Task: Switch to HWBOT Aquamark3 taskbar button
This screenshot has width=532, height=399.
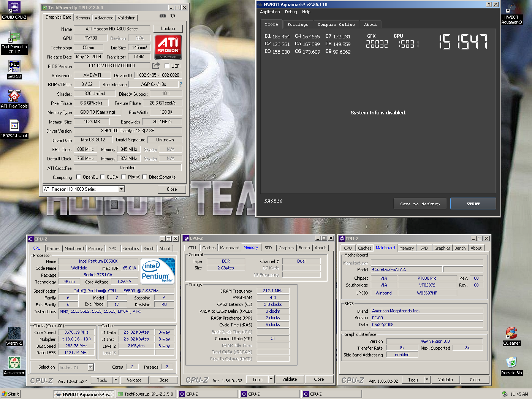Action: (84, 394)
